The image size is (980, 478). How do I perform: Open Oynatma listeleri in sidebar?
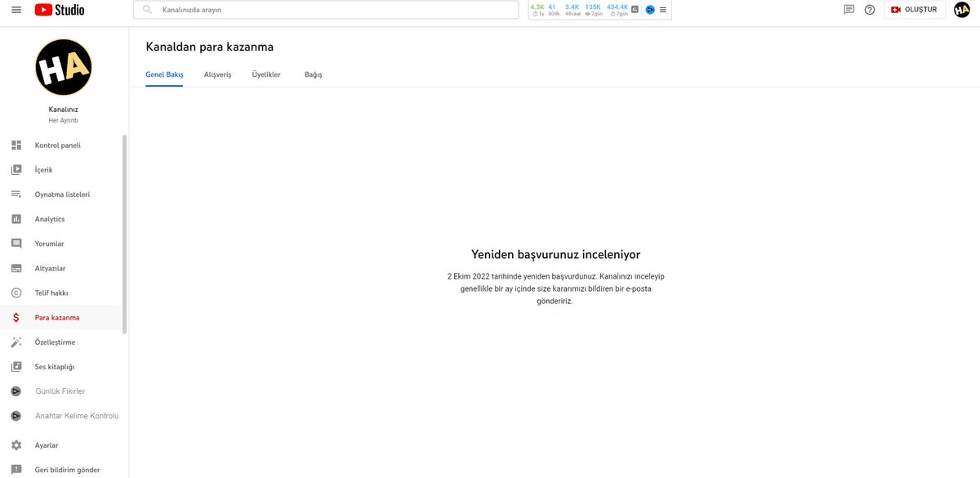coord(60,194)
